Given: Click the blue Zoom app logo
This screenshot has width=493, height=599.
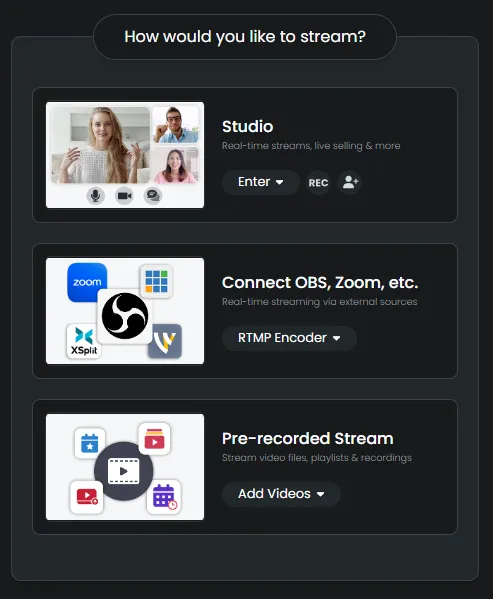Looking at the screenshot, I should click(x=87, y=282).
